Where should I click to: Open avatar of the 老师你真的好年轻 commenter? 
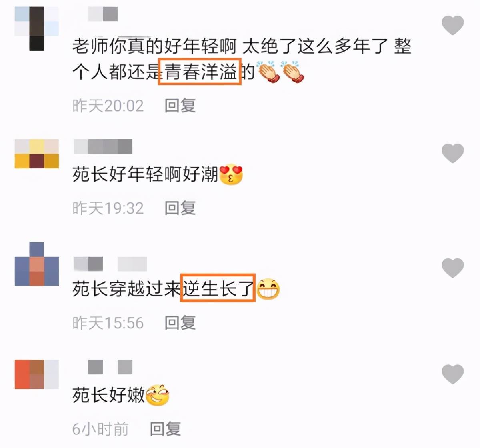37,29
